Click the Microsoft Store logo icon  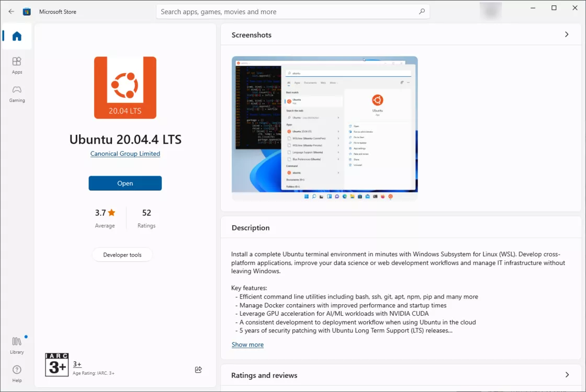click(27, 11)
